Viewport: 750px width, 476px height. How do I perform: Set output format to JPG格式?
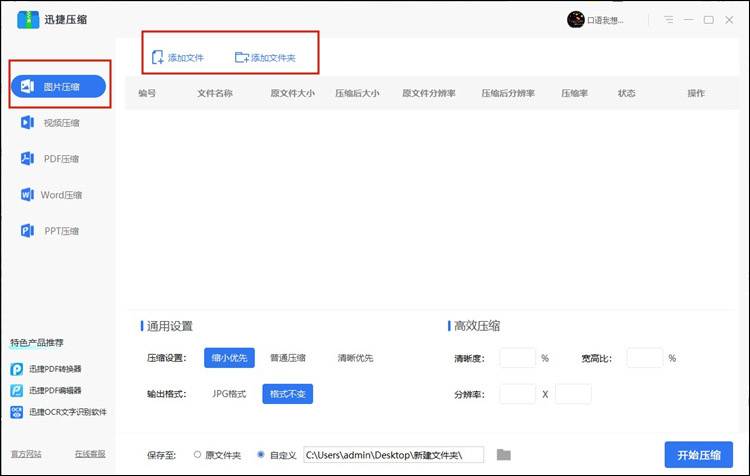[229, 394]
